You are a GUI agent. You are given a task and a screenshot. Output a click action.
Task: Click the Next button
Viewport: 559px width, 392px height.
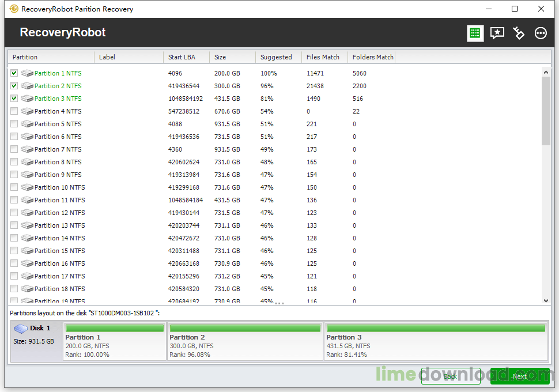[520, 376]
